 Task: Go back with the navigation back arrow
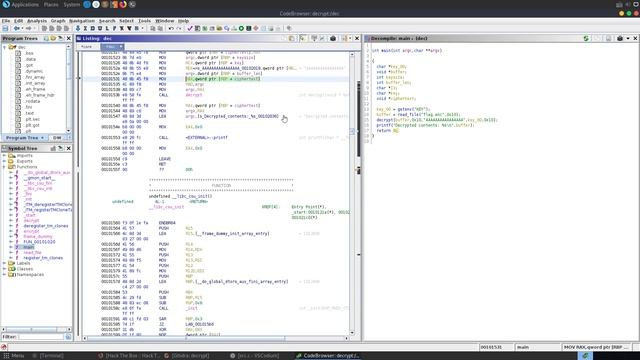17,28
